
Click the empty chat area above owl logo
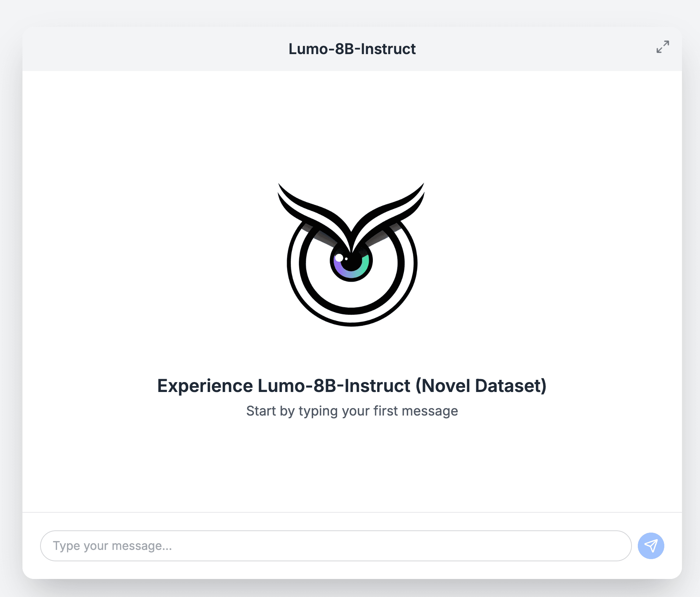(352, 125)
